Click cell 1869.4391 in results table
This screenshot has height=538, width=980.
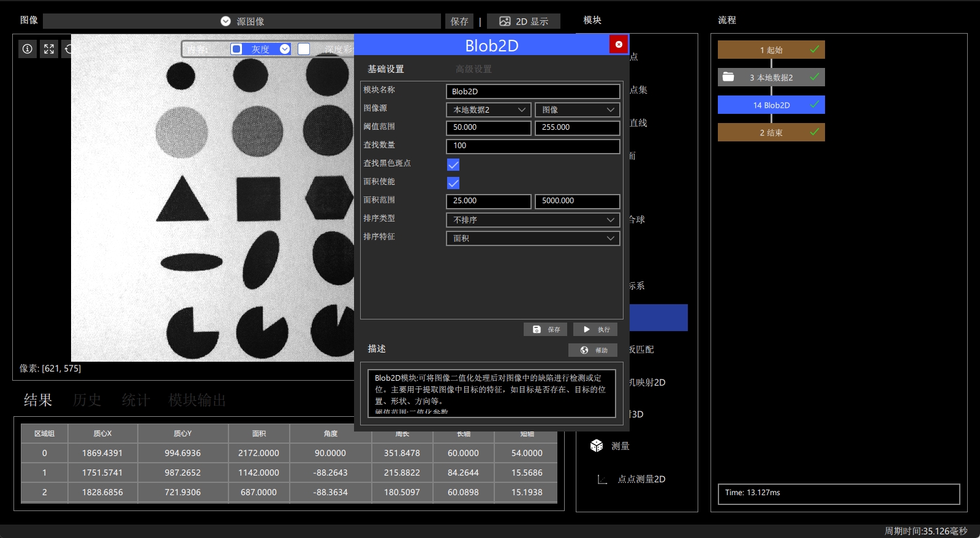point(102,453)
